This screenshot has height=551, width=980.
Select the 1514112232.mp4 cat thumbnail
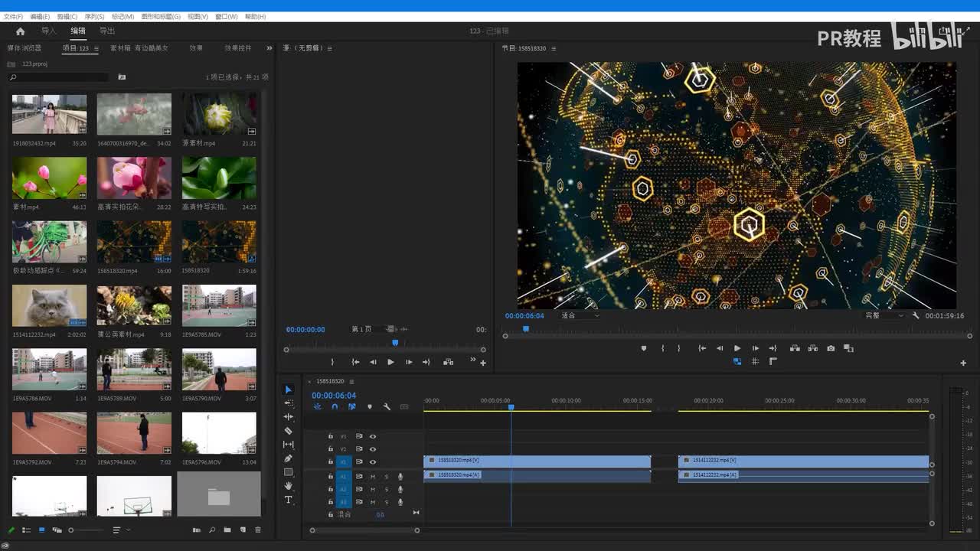point(49,305)
